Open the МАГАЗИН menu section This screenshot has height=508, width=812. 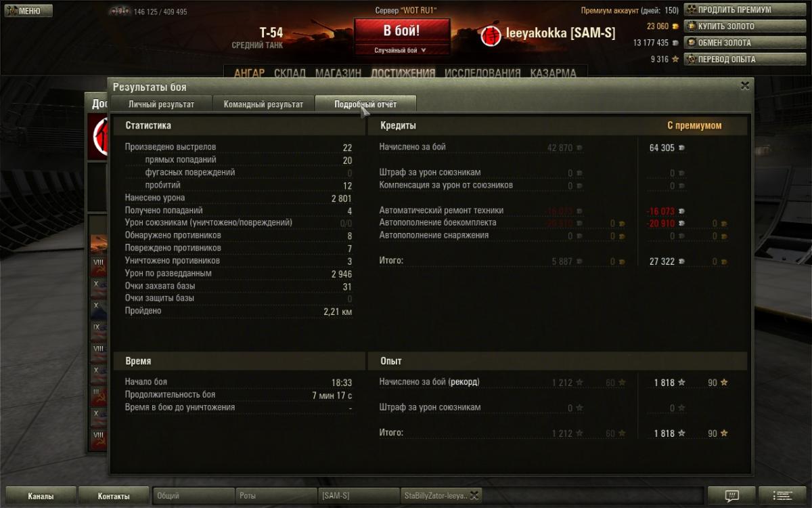[338, 73]
